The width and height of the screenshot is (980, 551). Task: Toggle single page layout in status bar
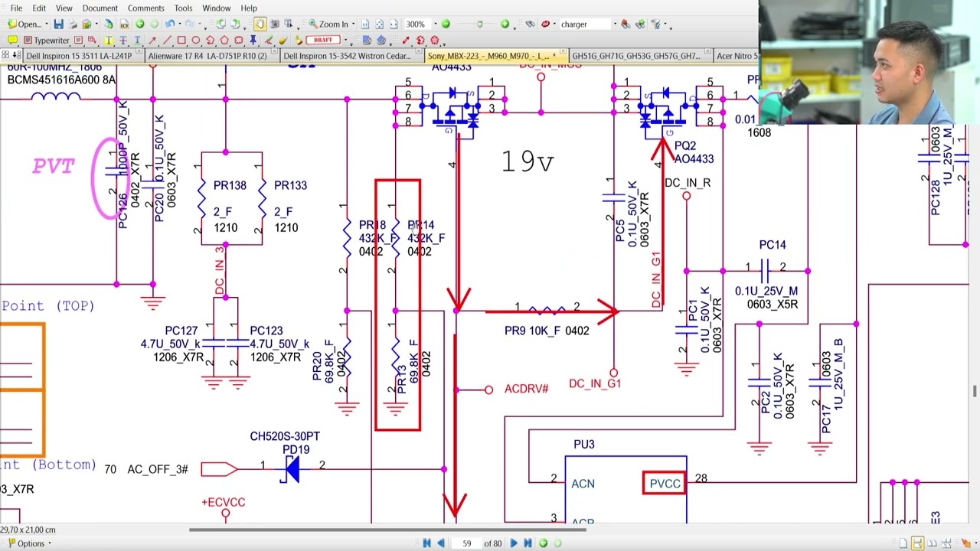[903, 543]
